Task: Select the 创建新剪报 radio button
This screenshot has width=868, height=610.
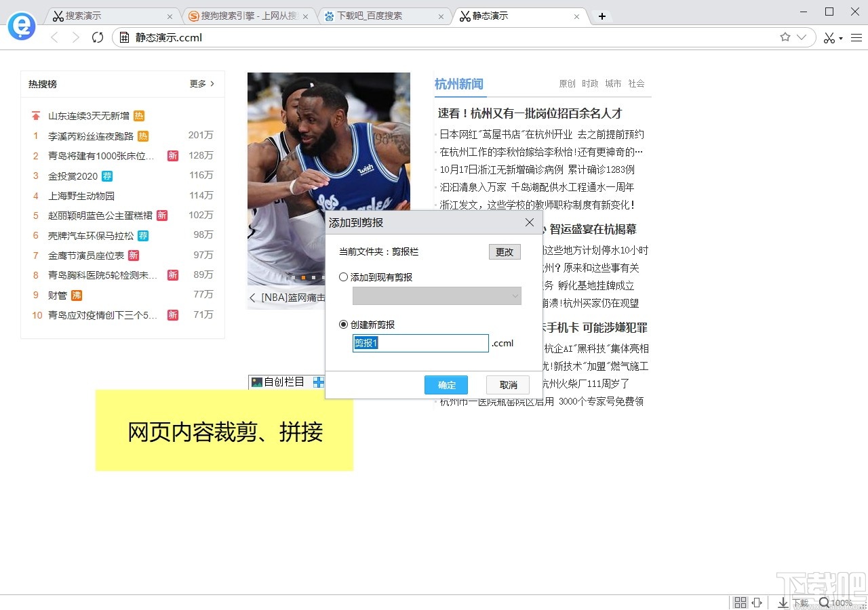Action: [344, 324]
